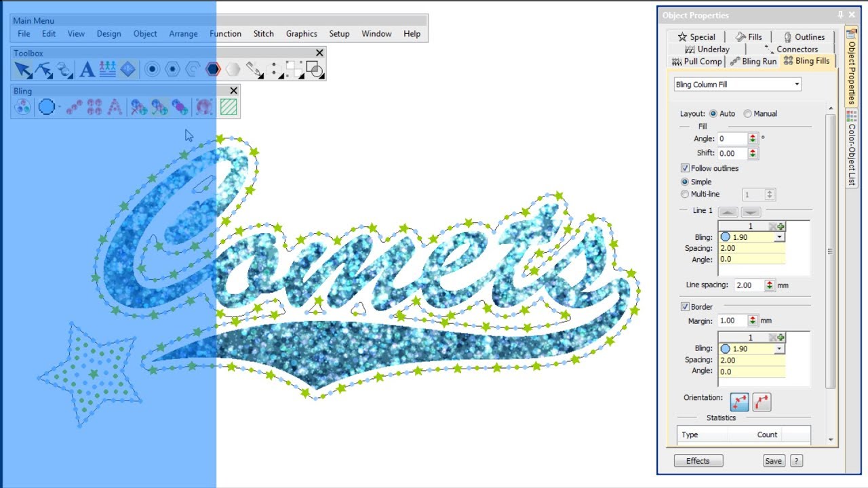Viewport: 868px width, 488px height.
Task: Click the question mark help button
Action: point(797,461)
